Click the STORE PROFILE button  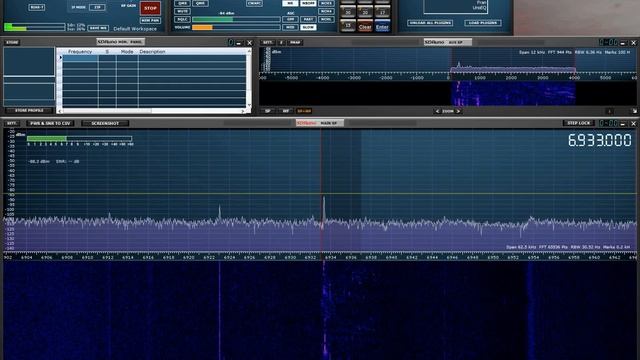click(x=29, y=111)
